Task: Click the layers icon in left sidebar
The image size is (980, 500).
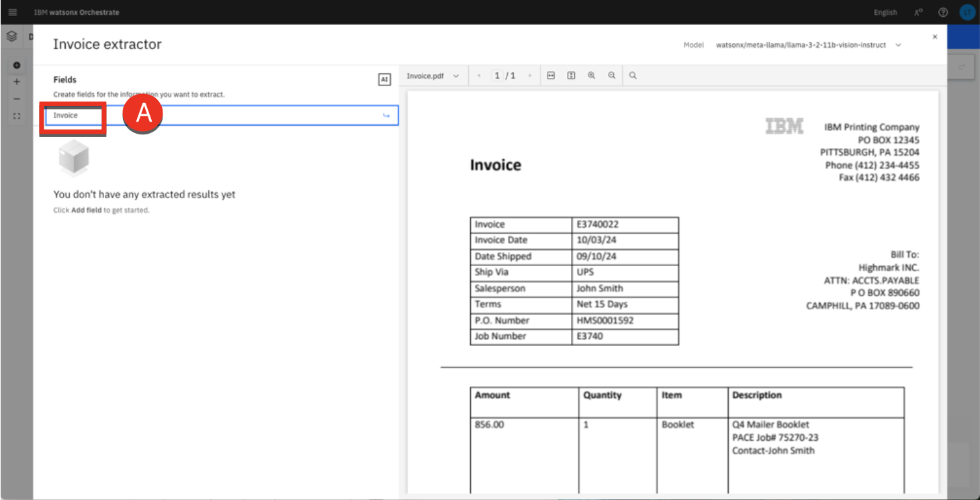Action: pyautogui.click(x=11, y=36)
